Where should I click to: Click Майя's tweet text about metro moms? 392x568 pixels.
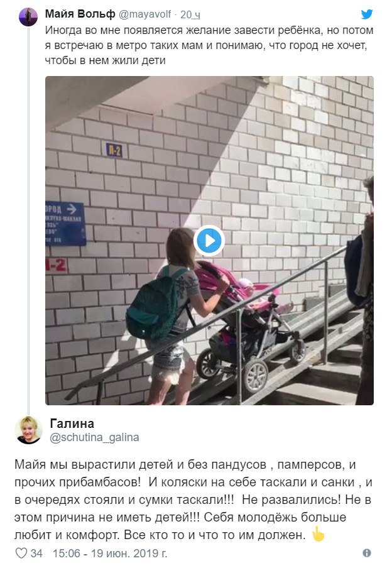pyautogui.click(x=209, y=45)
